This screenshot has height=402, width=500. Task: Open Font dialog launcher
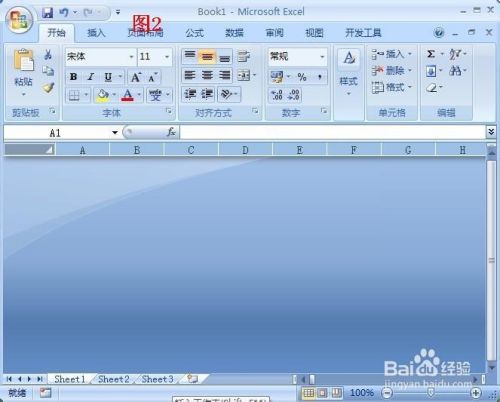169,111
